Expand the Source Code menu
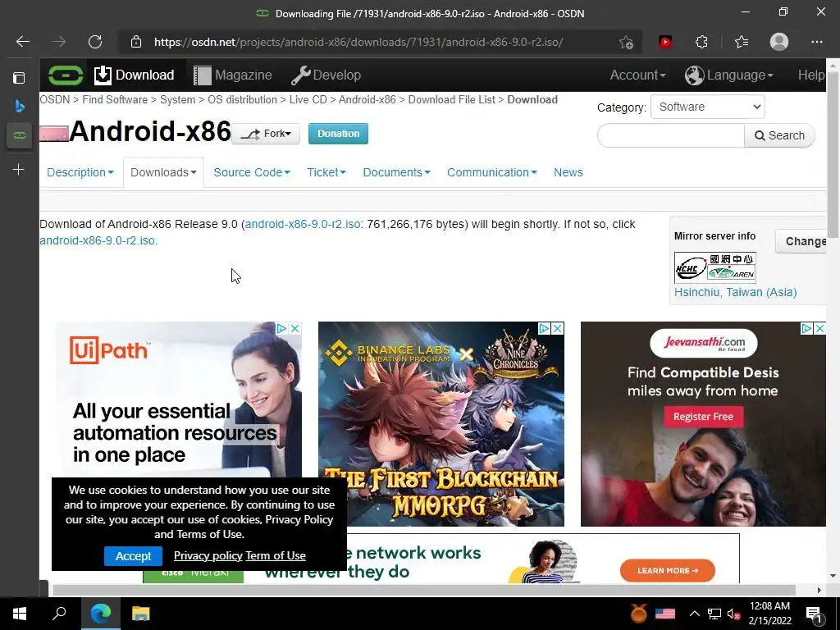840x630 pixels. coord(252,172)
